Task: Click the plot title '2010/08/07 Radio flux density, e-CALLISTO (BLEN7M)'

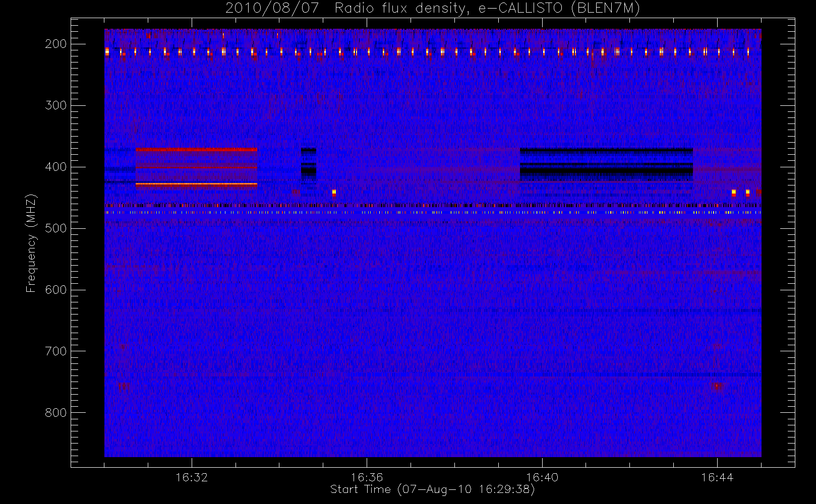Action: (433, 9)
